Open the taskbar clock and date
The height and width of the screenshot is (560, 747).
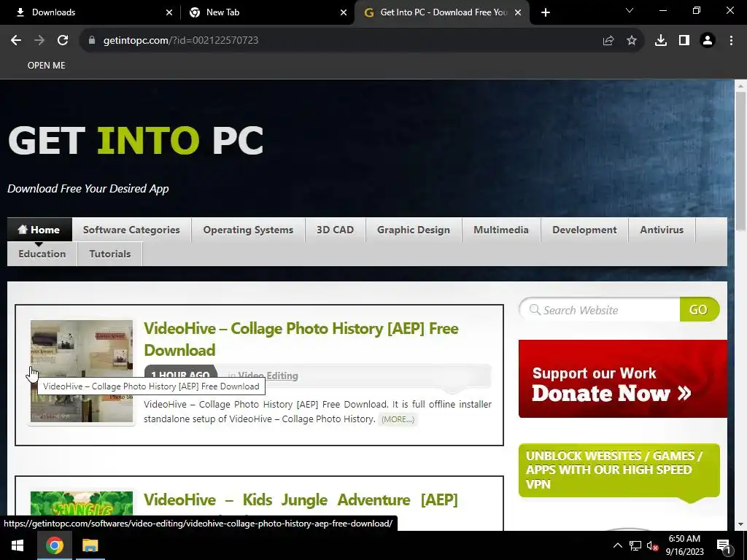coord(684,545)
